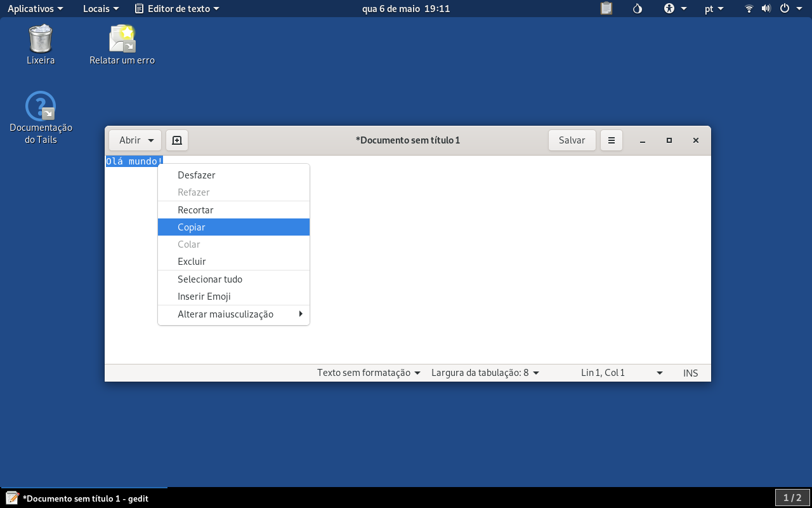
Task: Open gedit hamburger menu
Action: point(612,140)
